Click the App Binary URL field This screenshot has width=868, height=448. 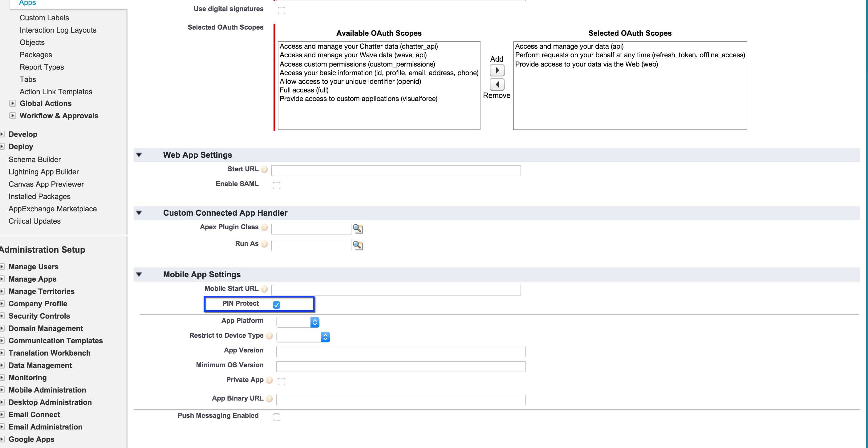[401, 400]
